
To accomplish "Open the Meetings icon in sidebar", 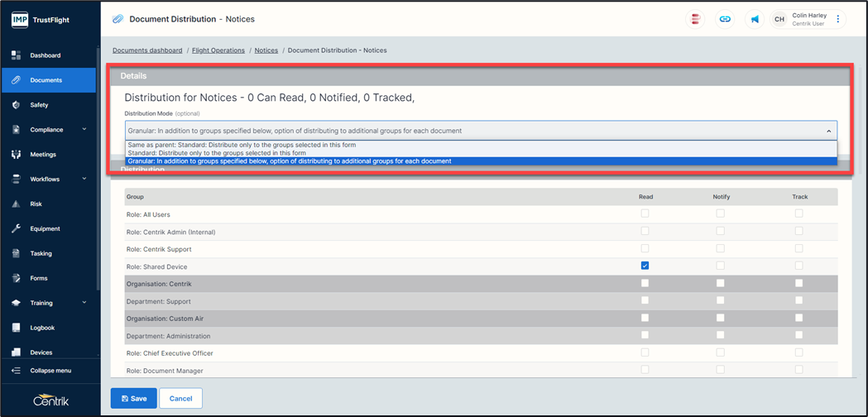I will [16, 155].
